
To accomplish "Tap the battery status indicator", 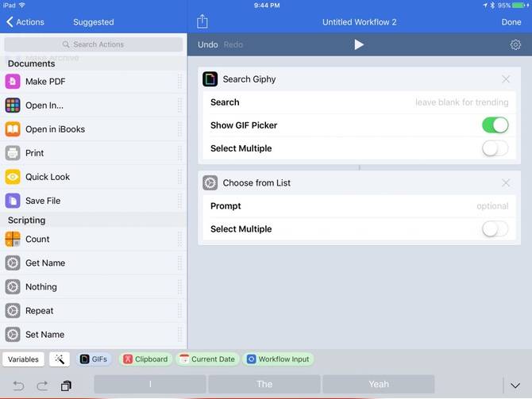I will tap(519, 5).
